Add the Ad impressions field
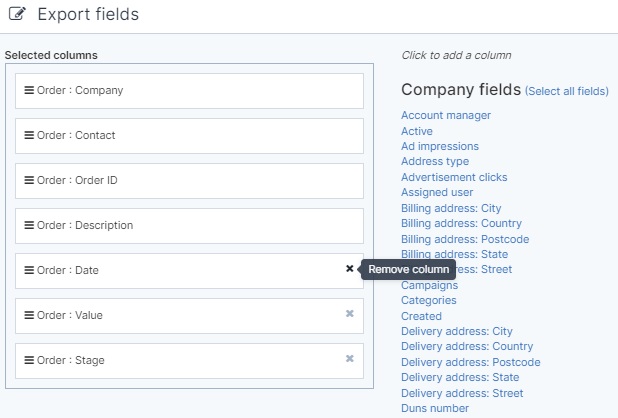 (440, 146)
